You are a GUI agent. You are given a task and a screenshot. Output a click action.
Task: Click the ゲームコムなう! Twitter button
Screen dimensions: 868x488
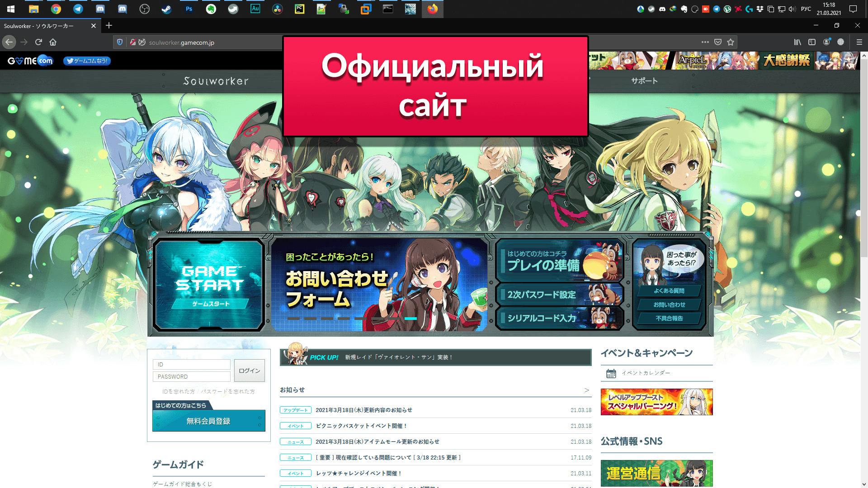tap(87, 61)
